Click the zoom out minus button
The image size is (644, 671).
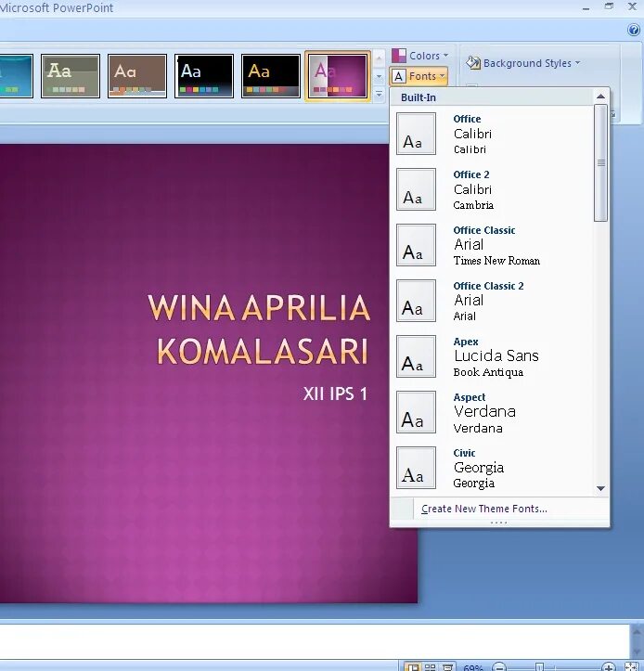click(499, 667)
